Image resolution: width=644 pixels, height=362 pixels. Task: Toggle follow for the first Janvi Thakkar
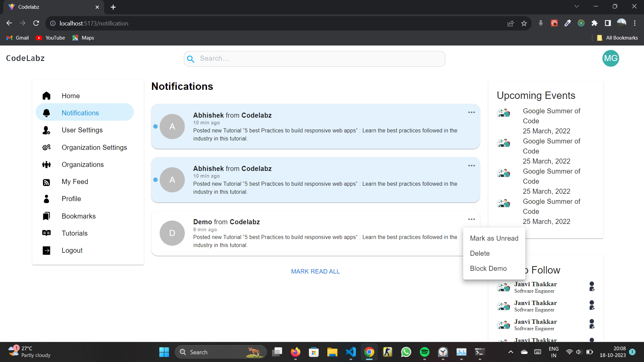tap(592, 287)
